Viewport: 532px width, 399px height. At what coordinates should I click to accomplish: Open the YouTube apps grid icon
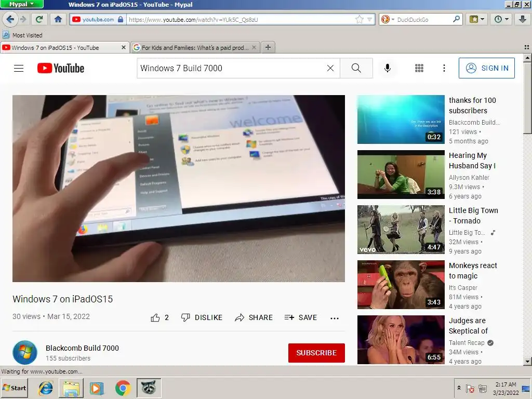tap(419, 68)
